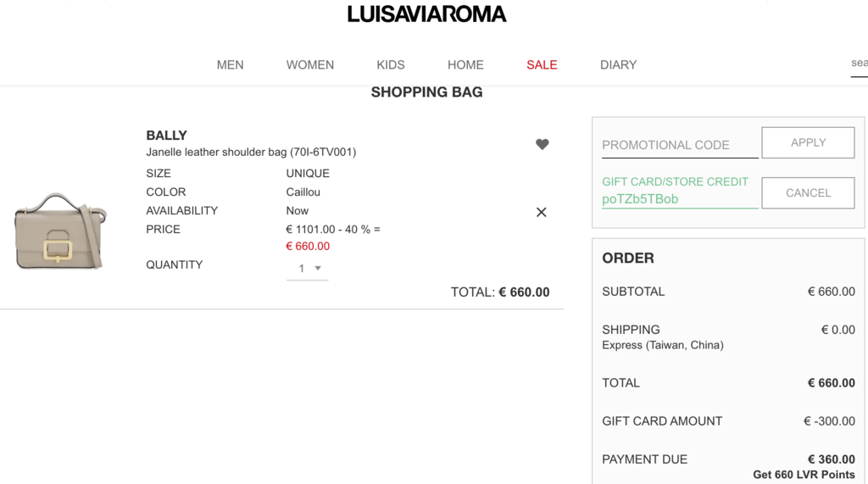Open the WOMEN menu
The height and width of the screenshot is (484, 868).
tap(310, 64)
